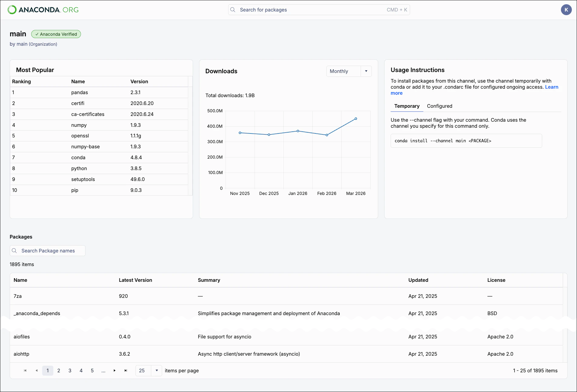Focus the Search Package names field

48,251
